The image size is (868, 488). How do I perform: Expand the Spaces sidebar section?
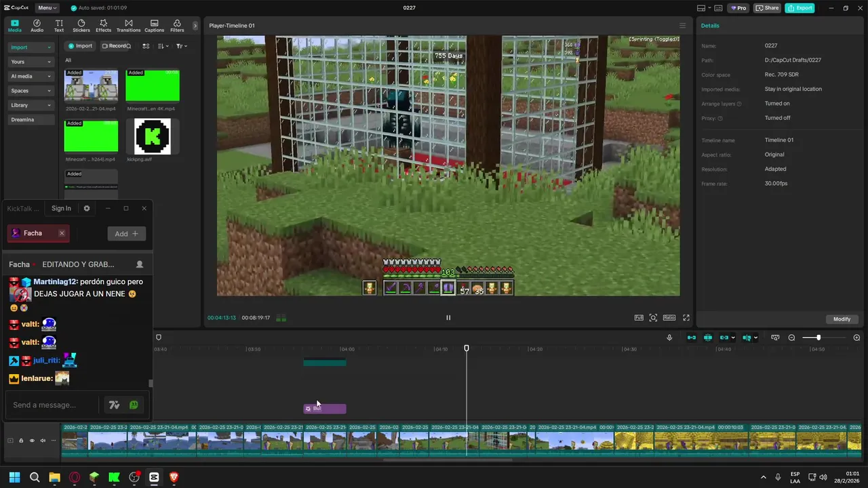(x=31, y=91)
